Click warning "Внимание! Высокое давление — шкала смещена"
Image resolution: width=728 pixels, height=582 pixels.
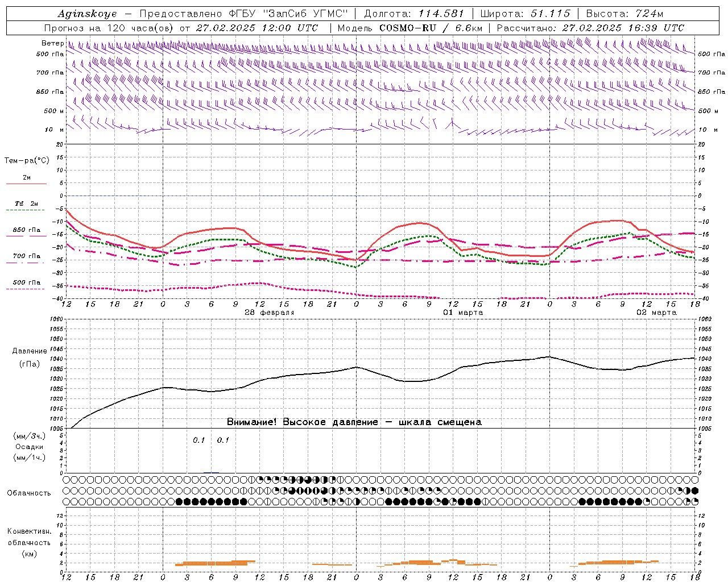354,422
